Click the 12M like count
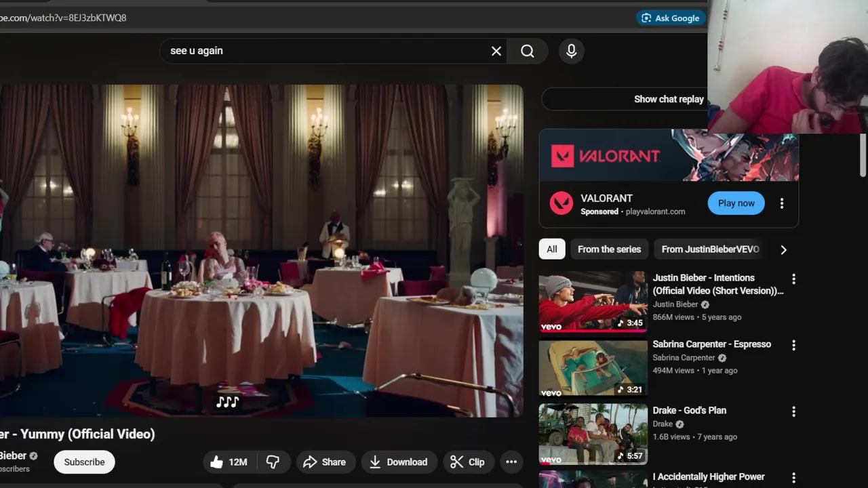Screen dimensions: 868x488 coord(238,462)
